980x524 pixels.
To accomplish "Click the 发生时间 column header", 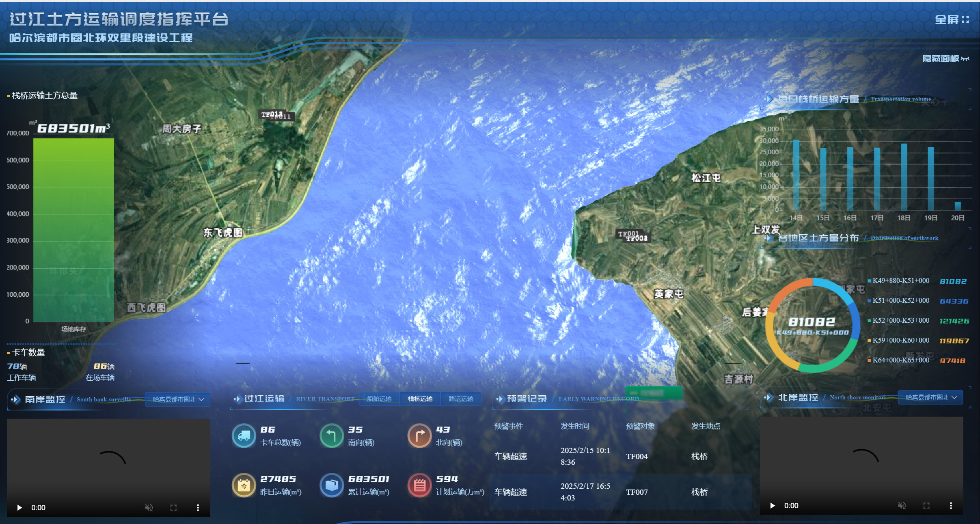I will [575, 426].
